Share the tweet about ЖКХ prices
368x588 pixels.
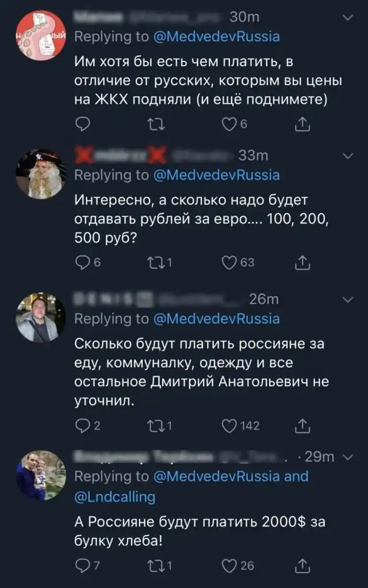click(302, 123)
